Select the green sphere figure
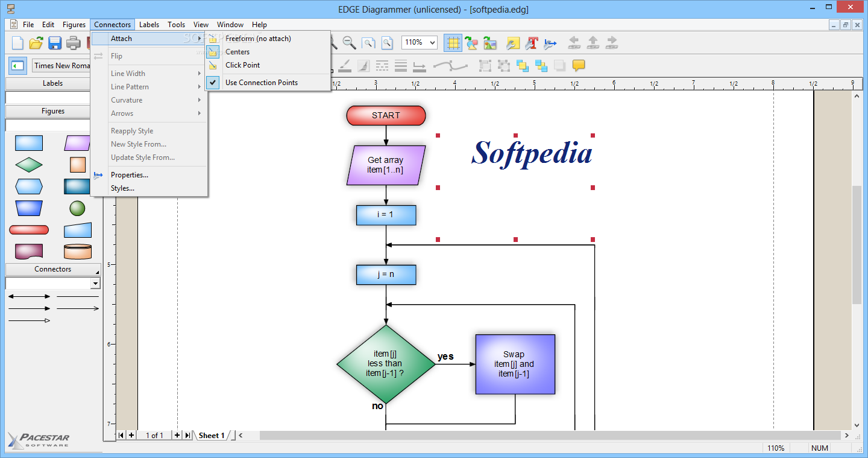 click(x=77, y=208)
